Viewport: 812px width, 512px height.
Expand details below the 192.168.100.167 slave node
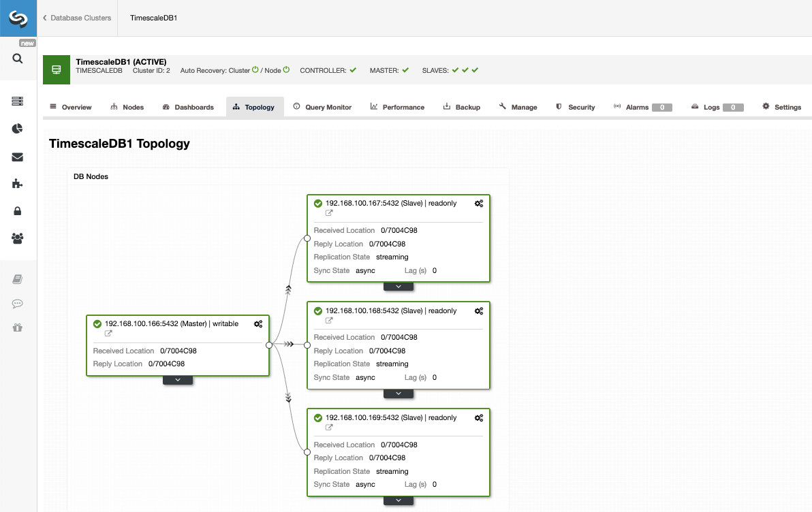pyautogui.click(x=399, y=286)
